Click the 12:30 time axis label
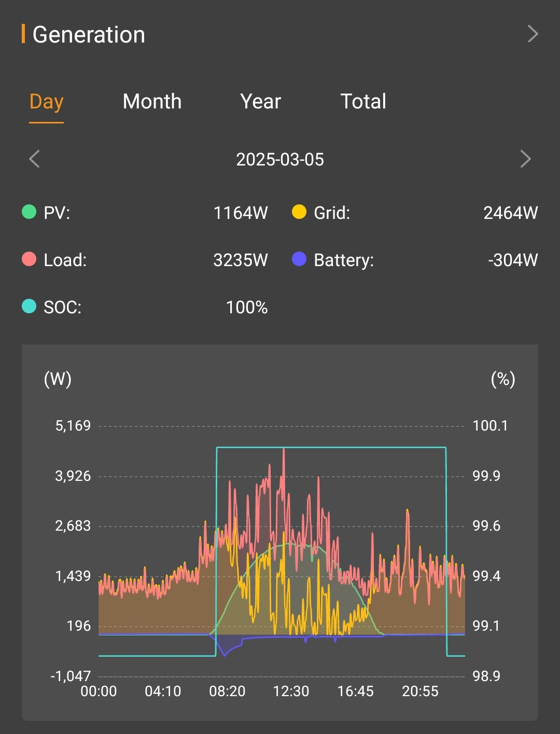 pos(291,691)
